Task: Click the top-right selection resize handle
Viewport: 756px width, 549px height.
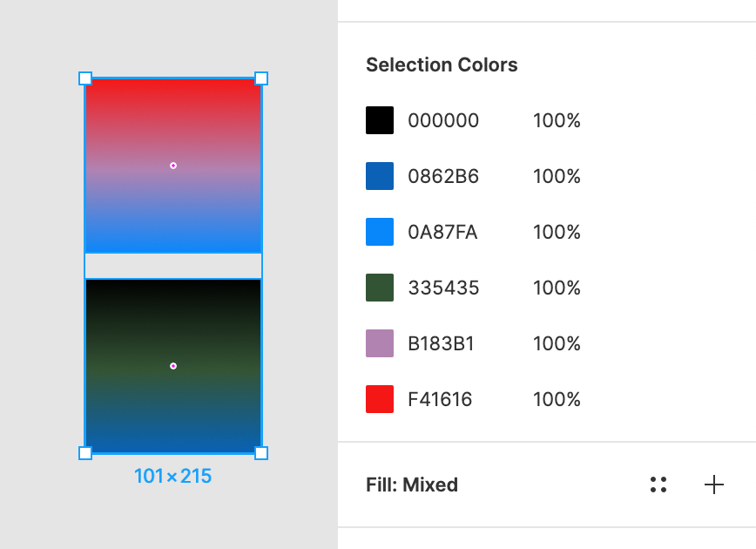Action: coord(261,78)
